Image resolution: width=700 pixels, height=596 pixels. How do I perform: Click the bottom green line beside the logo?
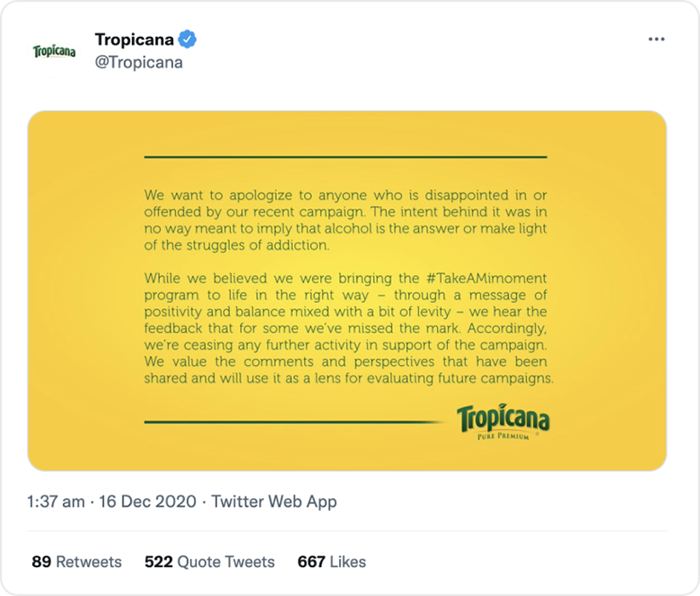point(294,421)
